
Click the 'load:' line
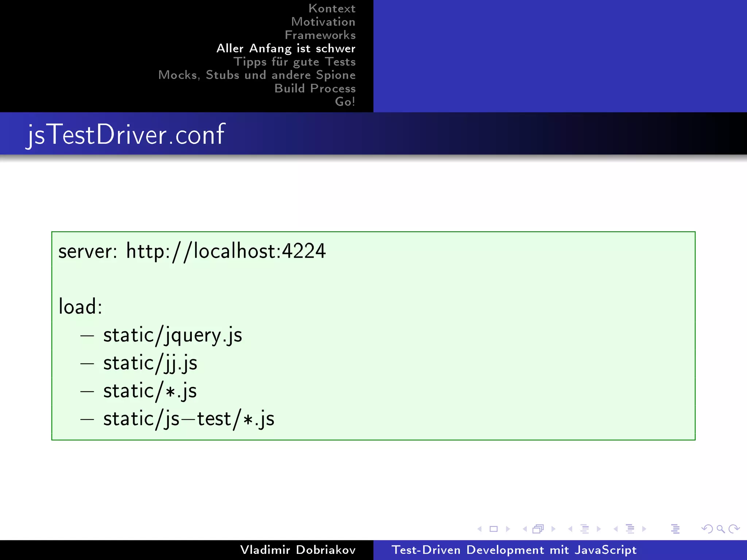(80, 306)
